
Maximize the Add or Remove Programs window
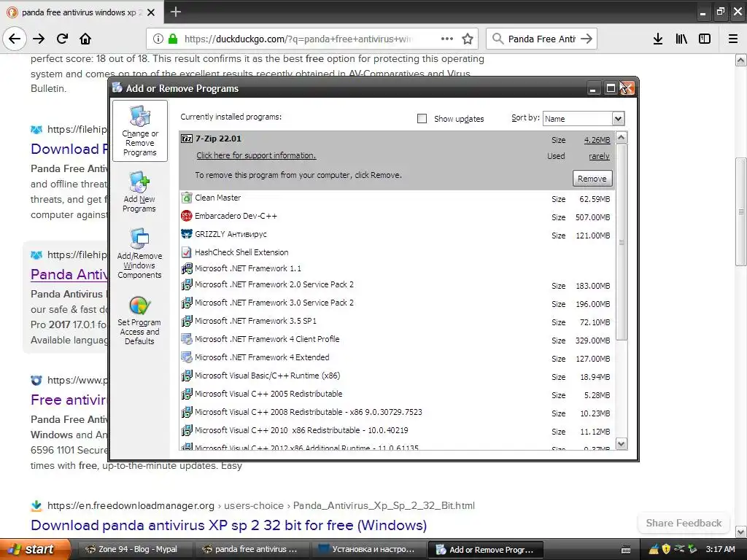(x=611, y=88)
